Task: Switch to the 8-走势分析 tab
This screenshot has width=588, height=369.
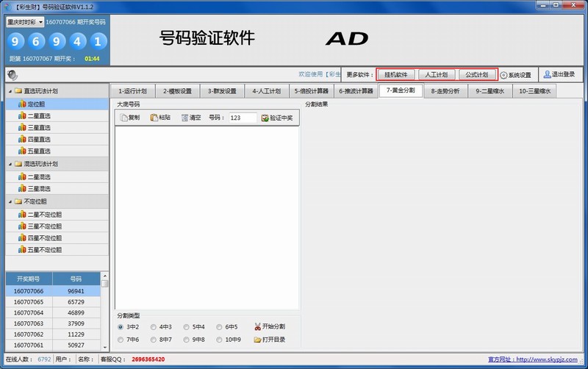Action: (445, 92)
